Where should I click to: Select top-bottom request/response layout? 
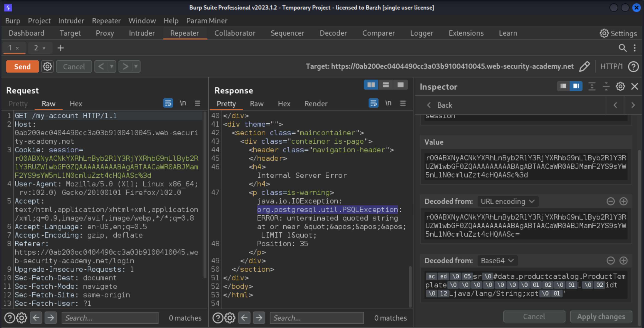click(x=386, y=85)
